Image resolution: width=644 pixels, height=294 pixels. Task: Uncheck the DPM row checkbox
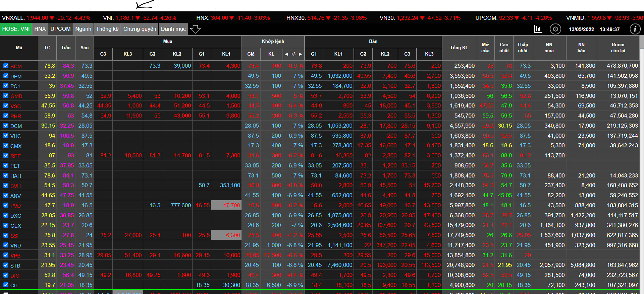tap(6, 76)
